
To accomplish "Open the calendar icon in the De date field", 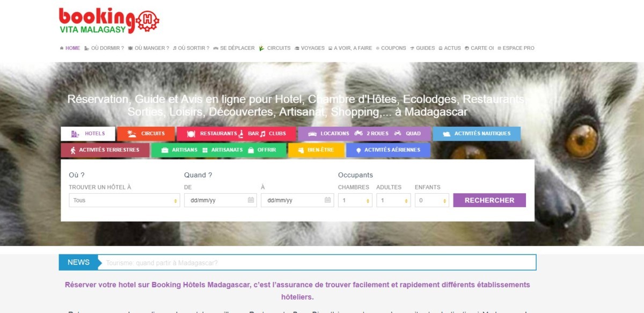I will 251,200.
